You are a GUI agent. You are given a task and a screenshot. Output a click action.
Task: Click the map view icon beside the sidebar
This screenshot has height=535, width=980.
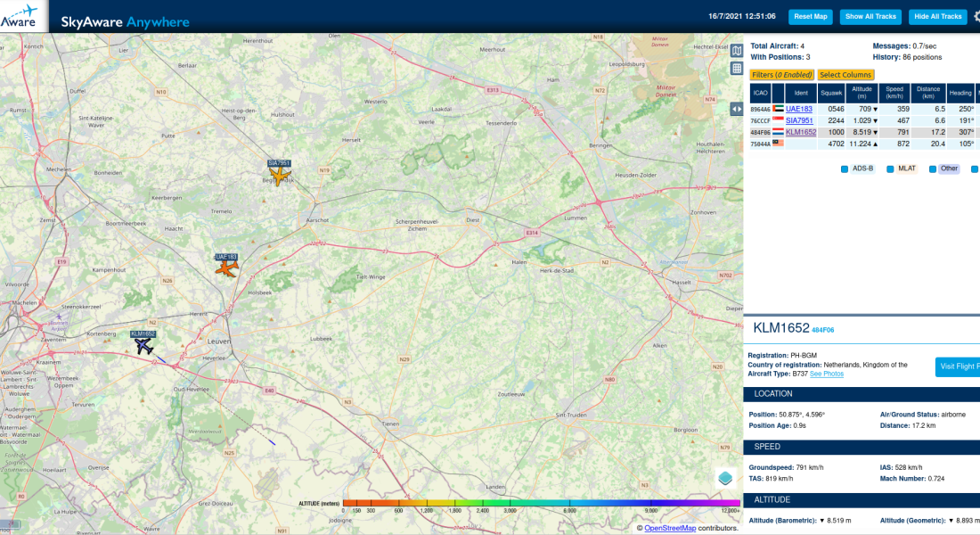[737, 50]
